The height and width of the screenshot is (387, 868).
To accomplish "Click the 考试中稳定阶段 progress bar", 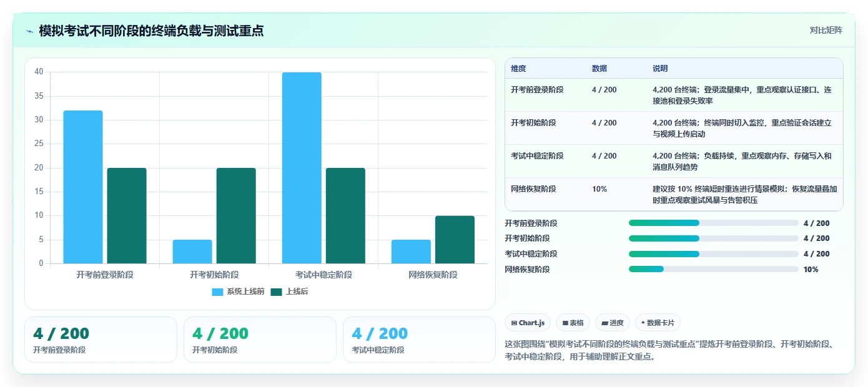I will point(713,254).
